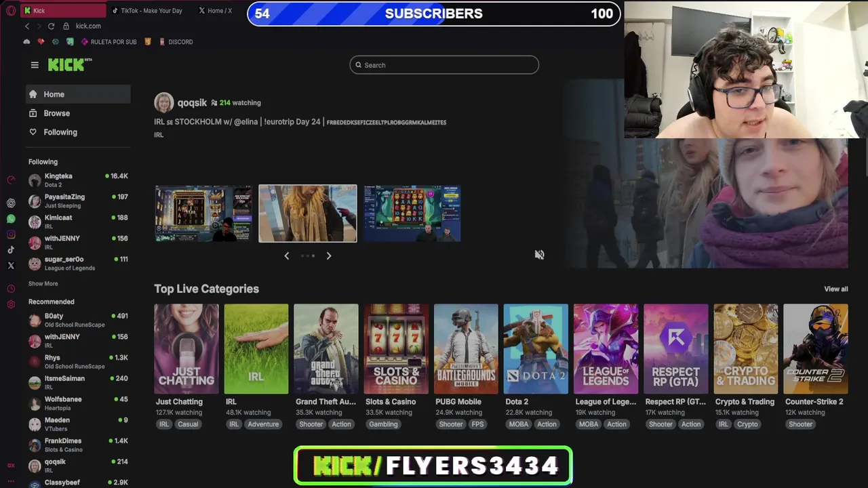Screen dimensions: 868x488
Task: Open PUBG Mobile category card
Action: click(466, 349)
